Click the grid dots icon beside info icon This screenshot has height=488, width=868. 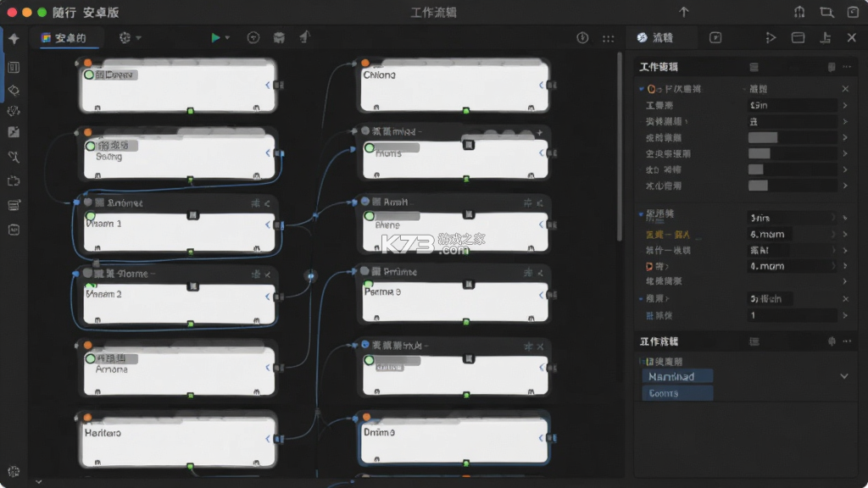coord(609,38)
